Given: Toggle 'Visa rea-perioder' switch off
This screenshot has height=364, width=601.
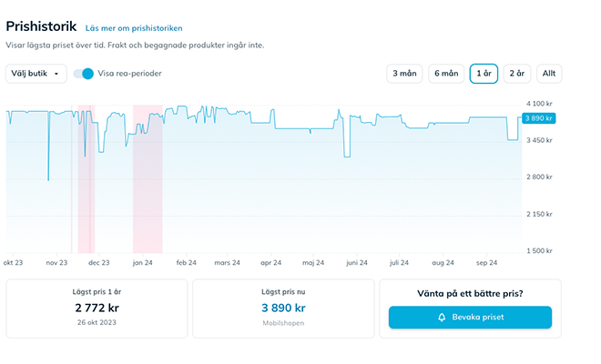Looking at the screenshot, I should click(x=84, y=74).
